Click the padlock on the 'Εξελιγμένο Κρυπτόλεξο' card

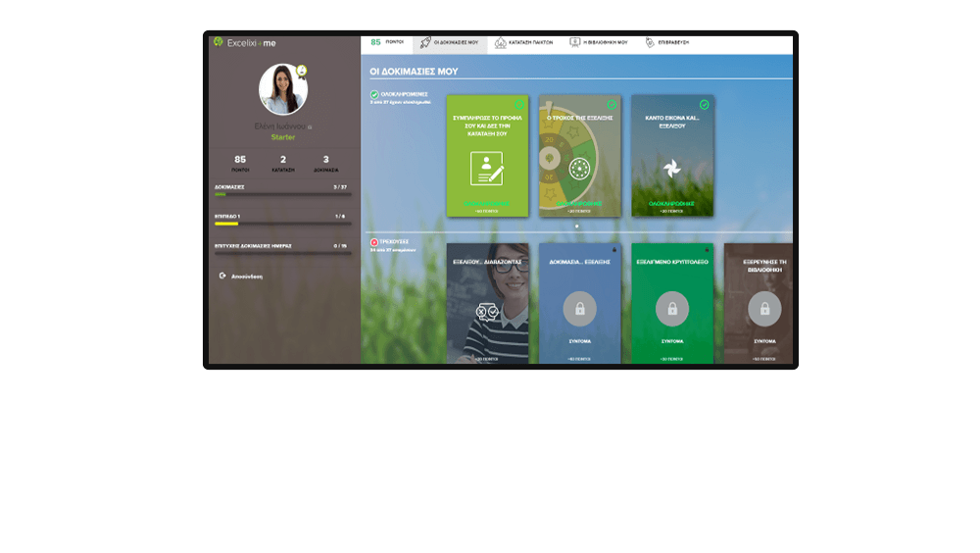point(672,309)
